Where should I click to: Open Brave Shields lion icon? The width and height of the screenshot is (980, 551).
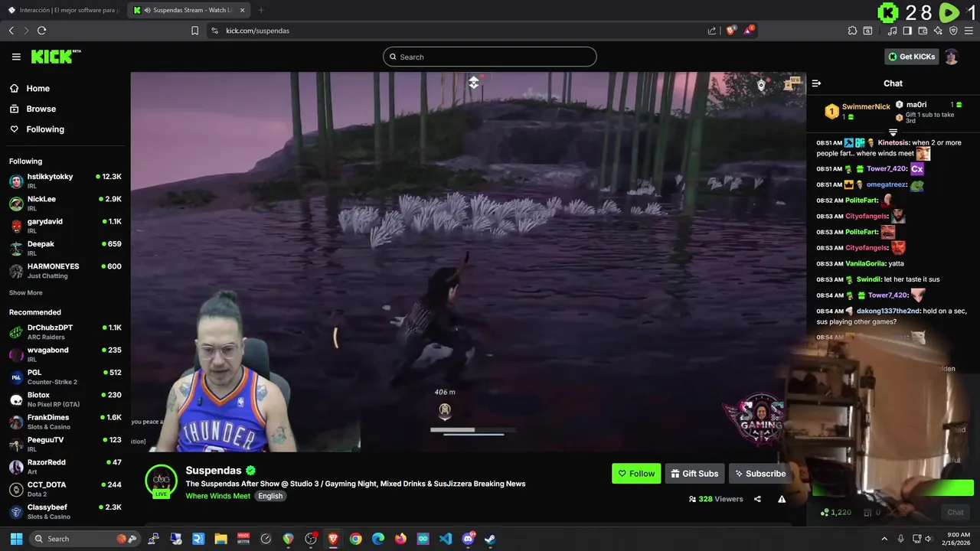tap(730, 31)
